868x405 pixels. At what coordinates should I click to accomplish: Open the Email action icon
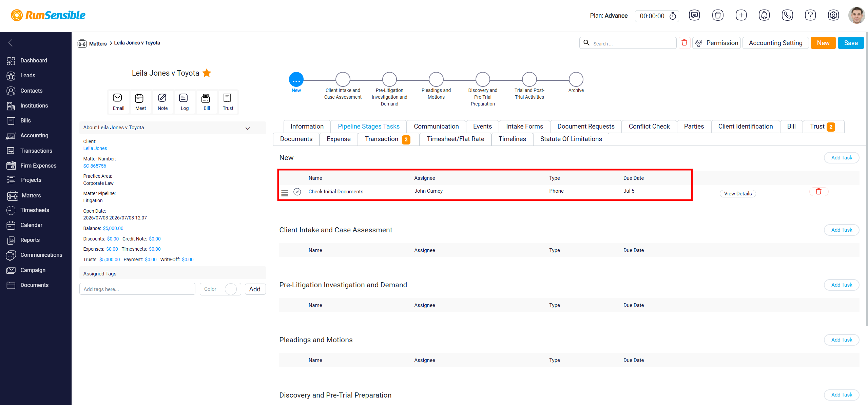[x=117, y=98]
